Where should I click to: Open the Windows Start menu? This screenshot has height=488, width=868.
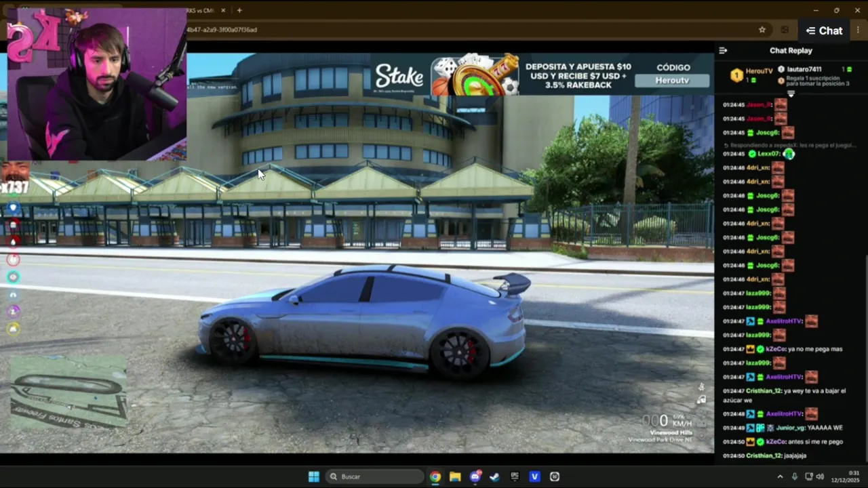click(x=314, y=476)
